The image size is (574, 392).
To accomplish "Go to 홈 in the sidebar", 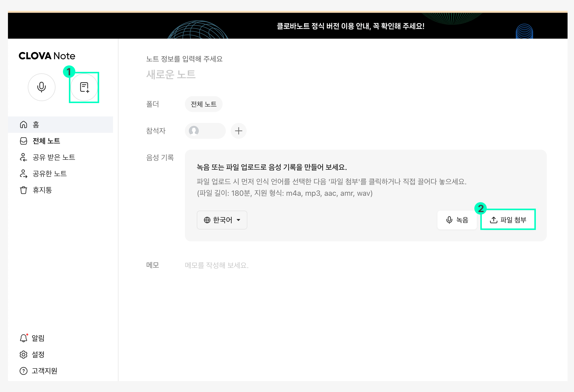I will click(x=60, y=124).
